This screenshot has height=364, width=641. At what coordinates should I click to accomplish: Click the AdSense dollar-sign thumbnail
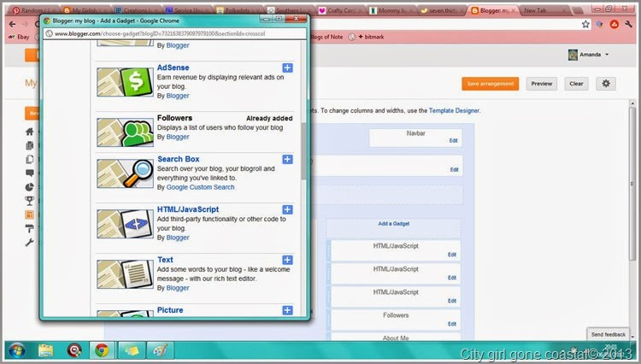[x=125, y=82]
